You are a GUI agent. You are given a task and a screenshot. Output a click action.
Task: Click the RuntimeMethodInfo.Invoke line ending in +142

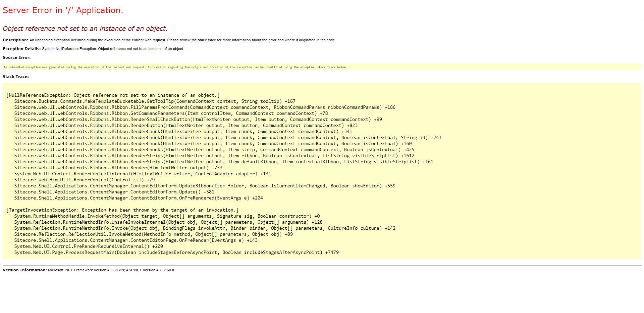tap(205, 228)
